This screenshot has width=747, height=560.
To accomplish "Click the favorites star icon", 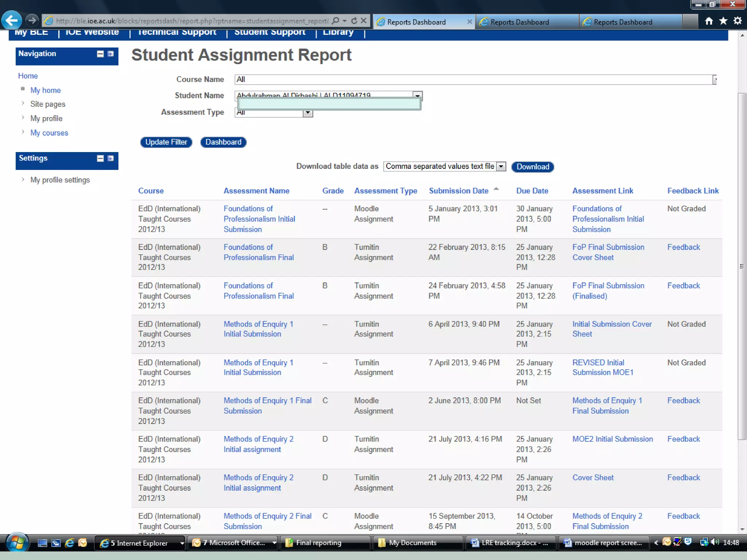I will tap(723, 21).
